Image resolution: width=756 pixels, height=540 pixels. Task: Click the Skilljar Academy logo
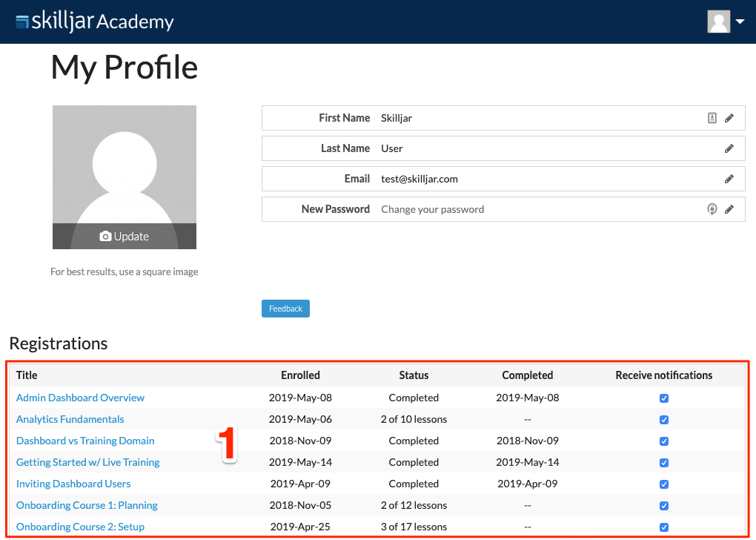(95, 22)
